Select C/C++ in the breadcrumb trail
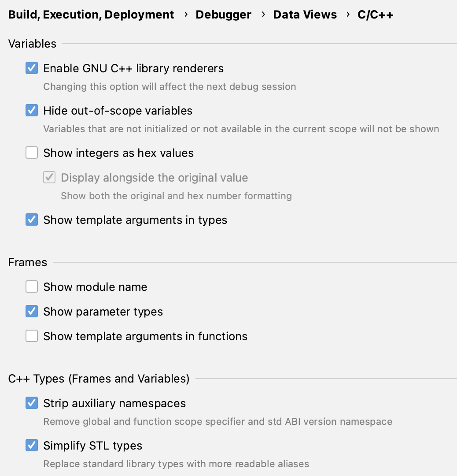Viewport: 457px width, 476px height. 375,15
